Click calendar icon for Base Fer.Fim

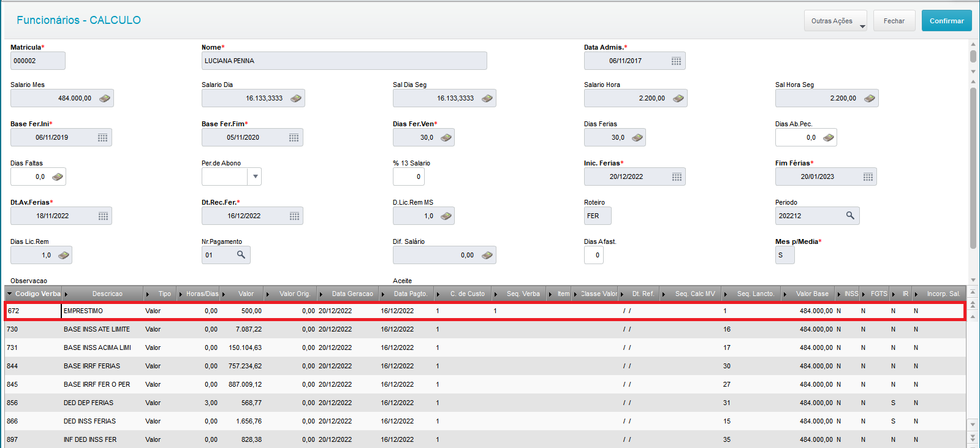tap(294, 137)
